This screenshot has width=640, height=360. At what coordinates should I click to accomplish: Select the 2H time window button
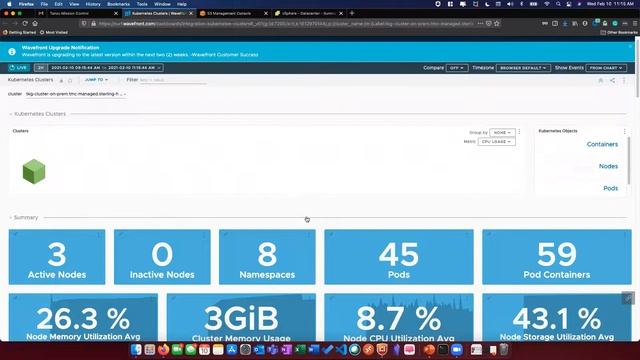(x=40, y=68)
